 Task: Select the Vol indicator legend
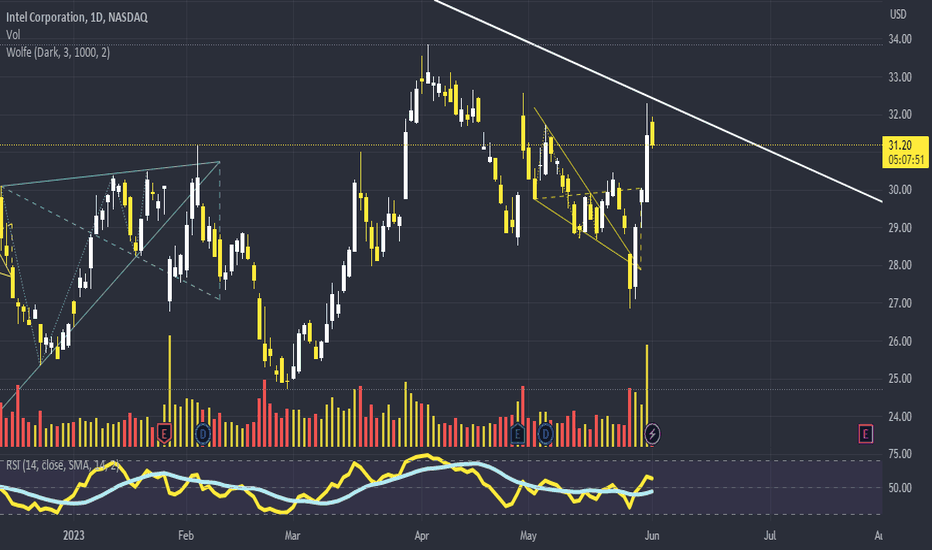(x=13, y=35)
